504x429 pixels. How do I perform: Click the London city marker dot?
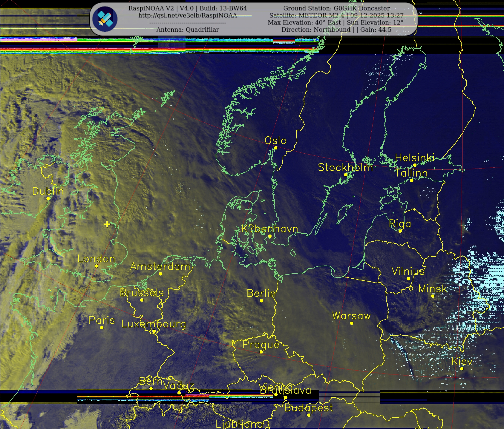click(96, 266)
